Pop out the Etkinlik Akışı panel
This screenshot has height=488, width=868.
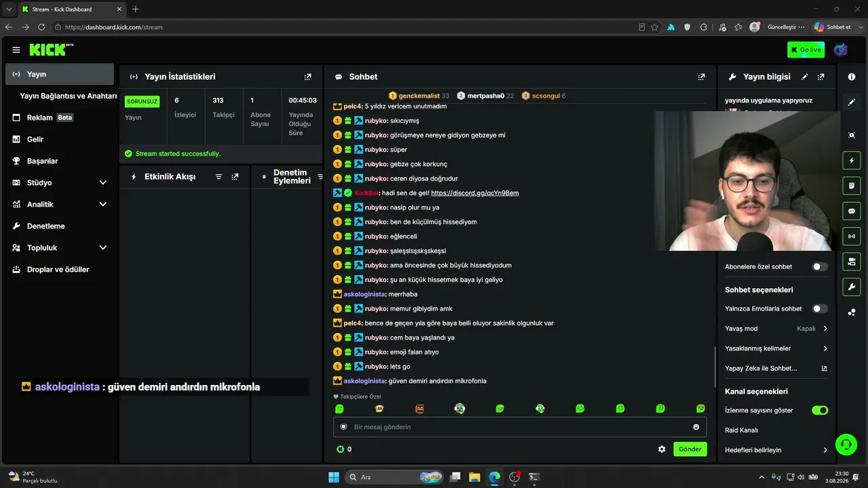pyautogui.click(x=235, y=176)
